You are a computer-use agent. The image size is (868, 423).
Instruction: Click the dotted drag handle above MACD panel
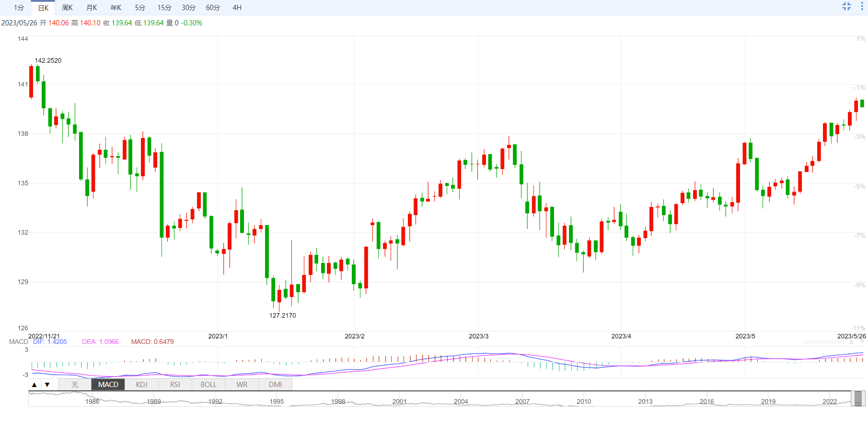coord(823,342)
